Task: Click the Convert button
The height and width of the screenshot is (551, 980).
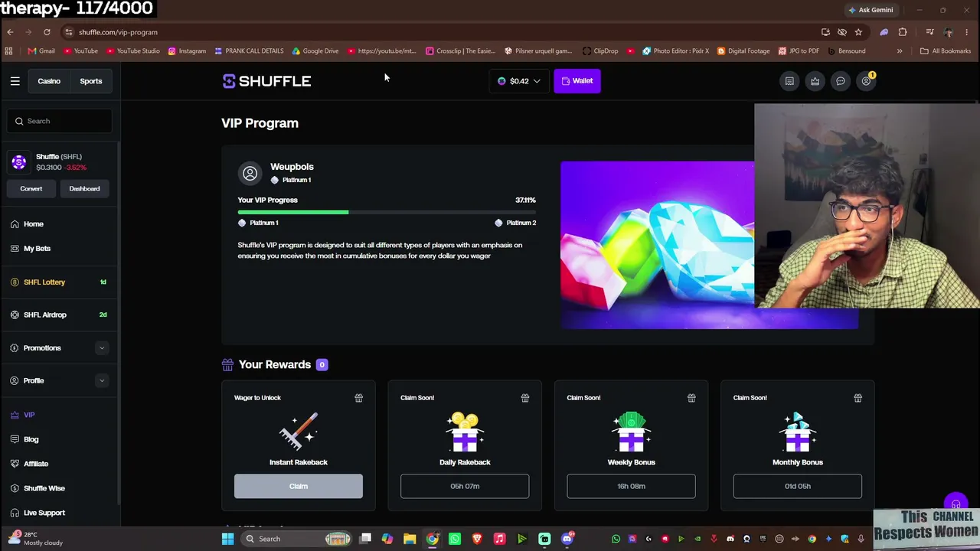Action: [x=31, y=189]
